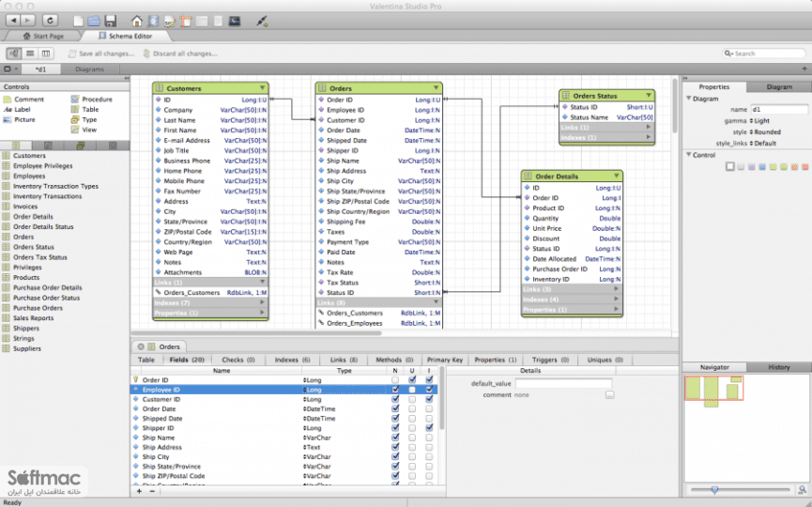Viewport: 812px width, 507px height.
Task: Toggle Indexed checkbox for Customer ID
Action: pyautogui.click(x=429, y=399)
